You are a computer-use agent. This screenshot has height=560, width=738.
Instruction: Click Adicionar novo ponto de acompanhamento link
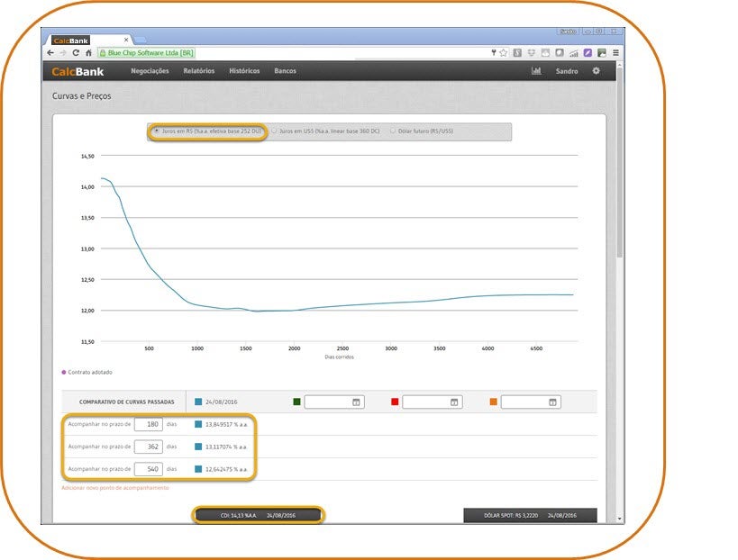pos(114,488)
